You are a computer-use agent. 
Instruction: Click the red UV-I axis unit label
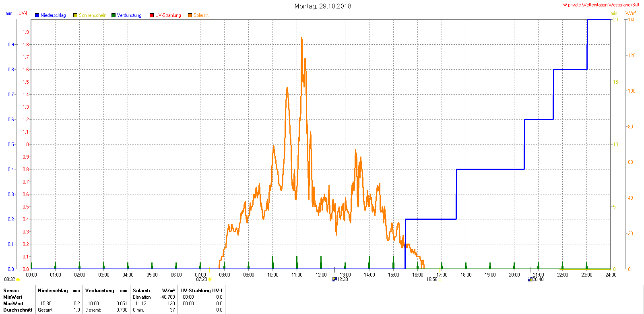pyautogui.click(x=23, y=13)
